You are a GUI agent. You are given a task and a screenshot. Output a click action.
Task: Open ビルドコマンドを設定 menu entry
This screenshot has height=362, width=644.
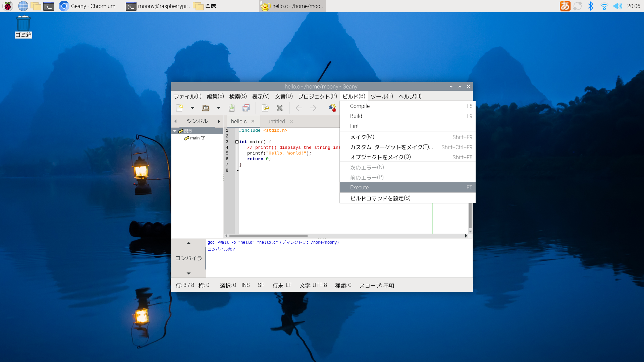pos(380,198)
